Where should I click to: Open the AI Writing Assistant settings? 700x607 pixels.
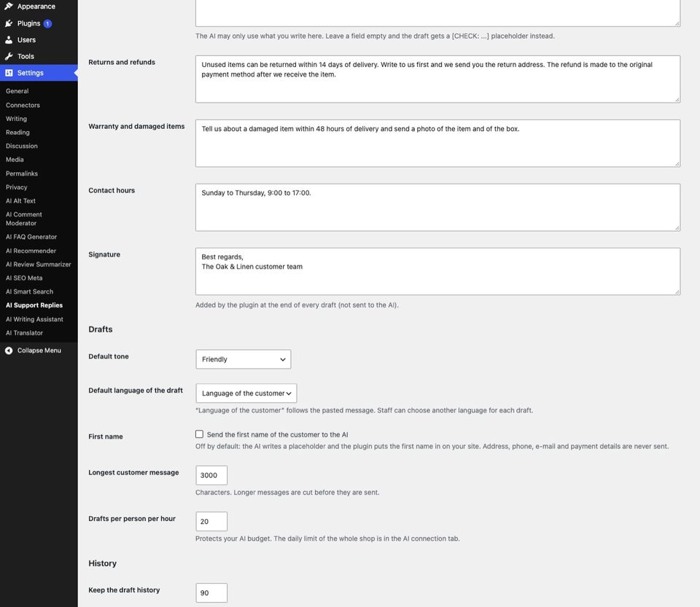coord(34,319)
